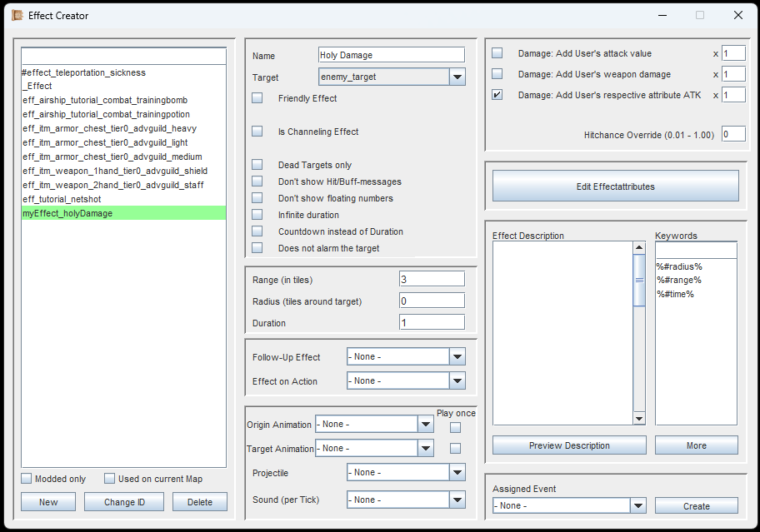Screen dimensions: 760x532
Task: Tick the Modded only filter checkbox
Action: [x=27, y=479]
